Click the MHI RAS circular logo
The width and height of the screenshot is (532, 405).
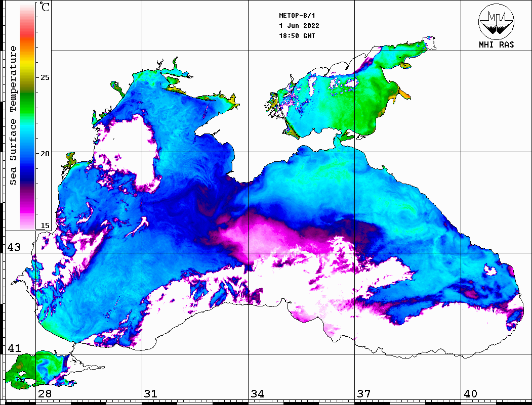(x=496, y=21)
